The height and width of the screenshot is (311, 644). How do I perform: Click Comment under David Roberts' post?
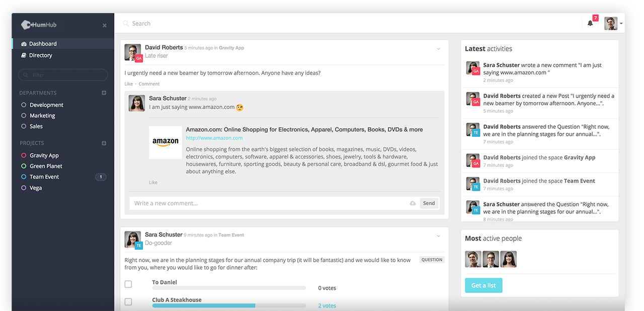[x=149, y=84]
